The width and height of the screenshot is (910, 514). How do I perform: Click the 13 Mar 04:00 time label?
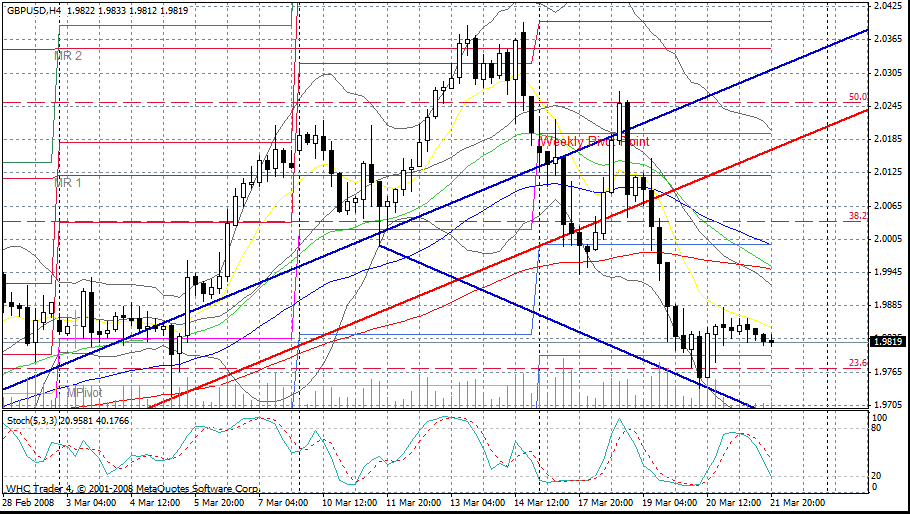pos(478,501)
